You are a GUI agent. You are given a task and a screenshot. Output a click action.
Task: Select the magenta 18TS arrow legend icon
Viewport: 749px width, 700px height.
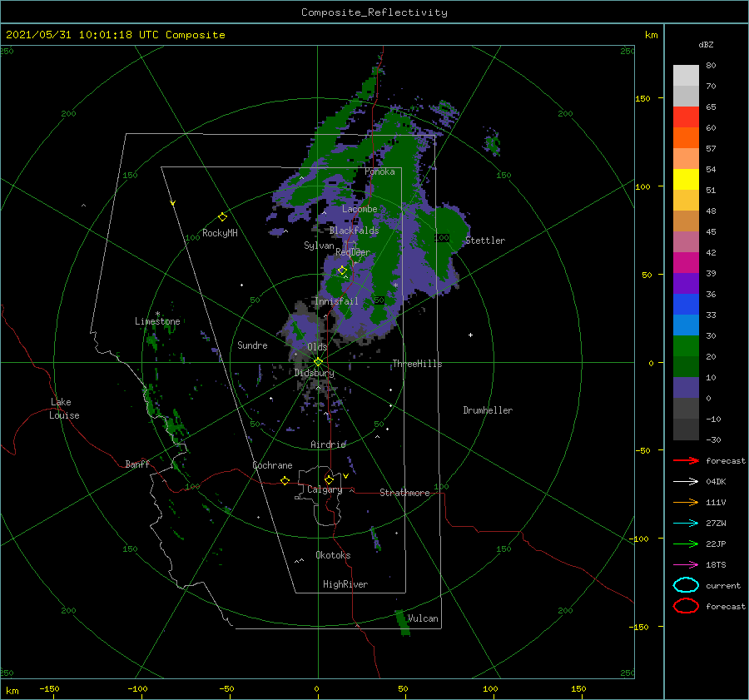686,565
